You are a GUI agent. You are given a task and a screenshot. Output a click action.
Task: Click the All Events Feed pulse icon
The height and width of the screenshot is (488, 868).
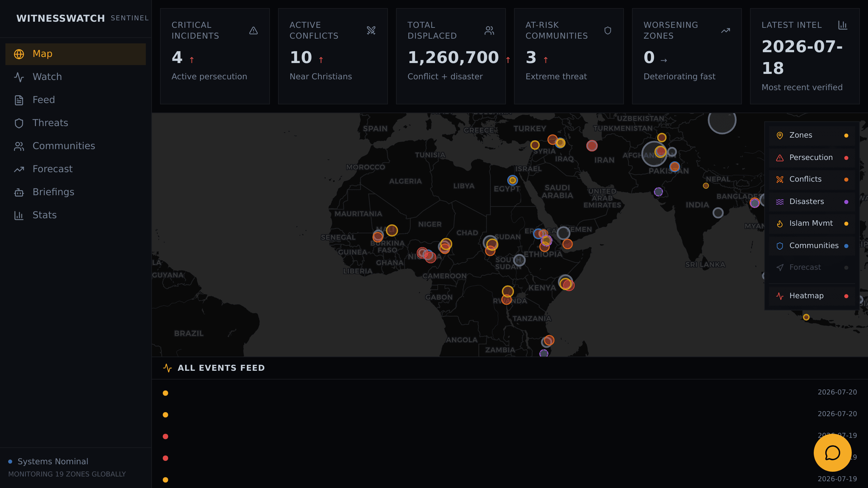(167, 368)
